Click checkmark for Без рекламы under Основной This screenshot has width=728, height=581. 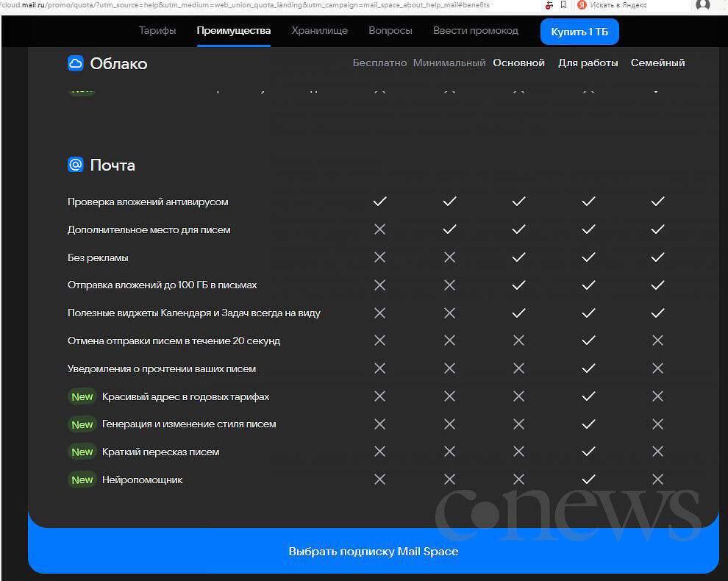pyautogui.click(x=518, y=257)
